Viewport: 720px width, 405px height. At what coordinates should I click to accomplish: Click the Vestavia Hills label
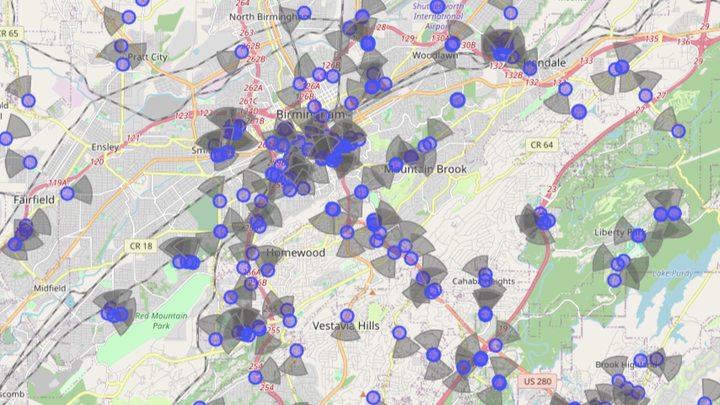point(346,326)
